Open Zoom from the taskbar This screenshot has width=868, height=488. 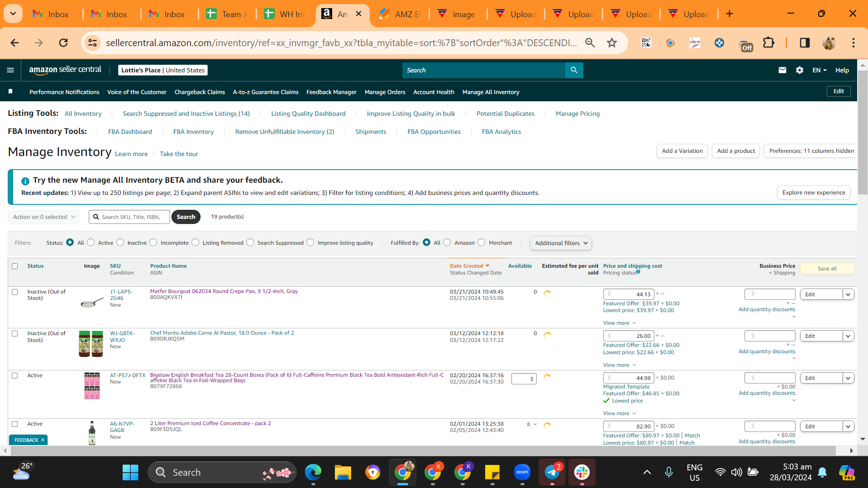522,473
